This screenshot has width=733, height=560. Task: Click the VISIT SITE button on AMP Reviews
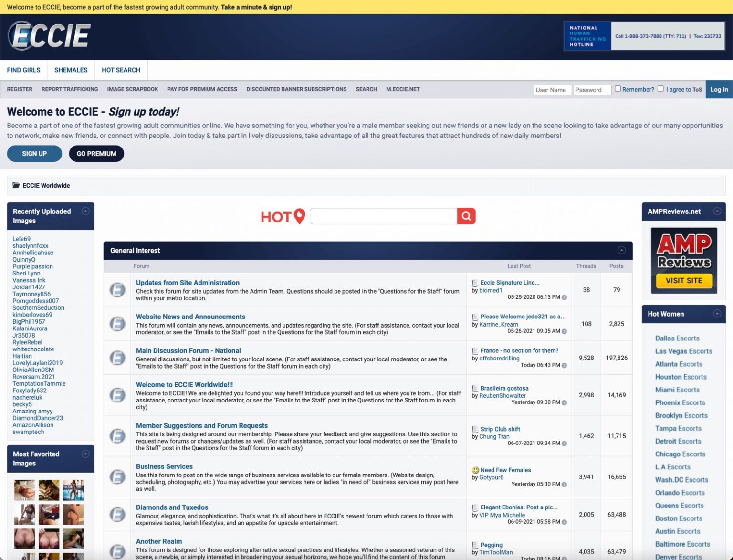tap(684, 281)
